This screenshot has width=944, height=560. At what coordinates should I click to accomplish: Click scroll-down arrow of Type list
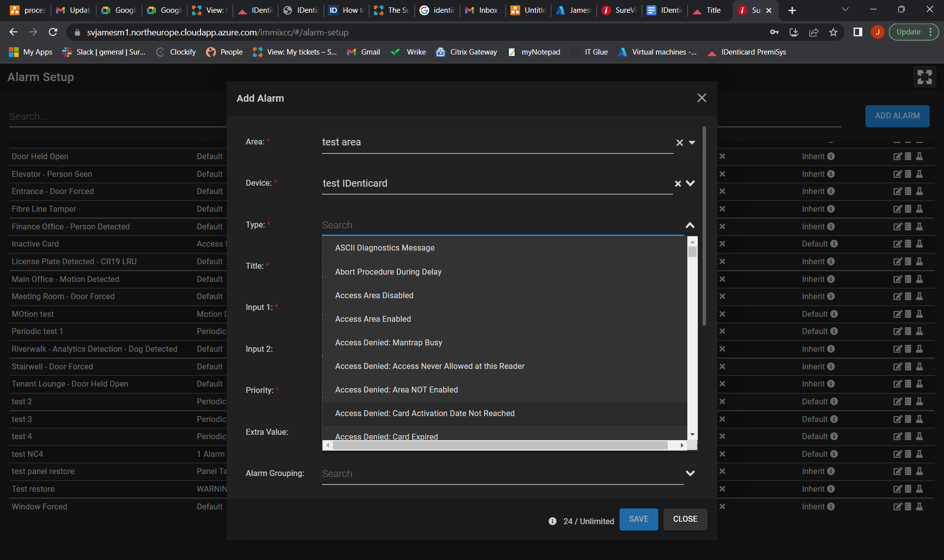pos(692,435)
